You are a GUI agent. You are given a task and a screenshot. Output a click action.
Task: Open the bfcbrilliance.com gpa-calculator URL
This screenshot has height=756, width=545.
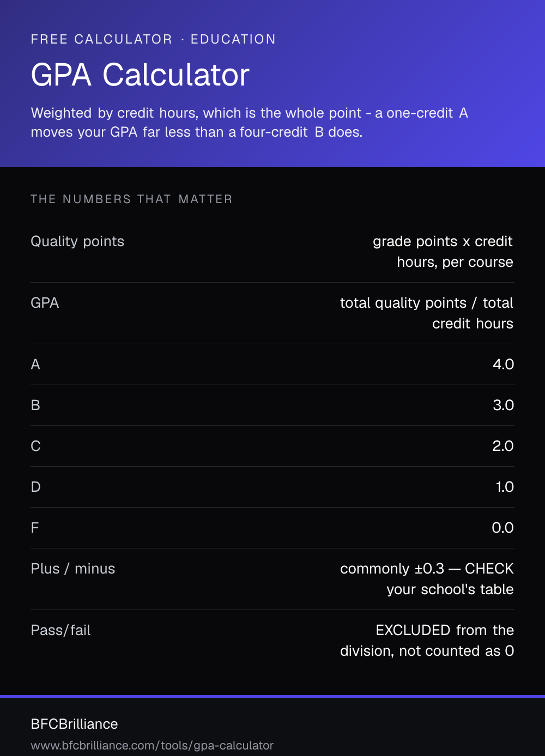(152, 746)
